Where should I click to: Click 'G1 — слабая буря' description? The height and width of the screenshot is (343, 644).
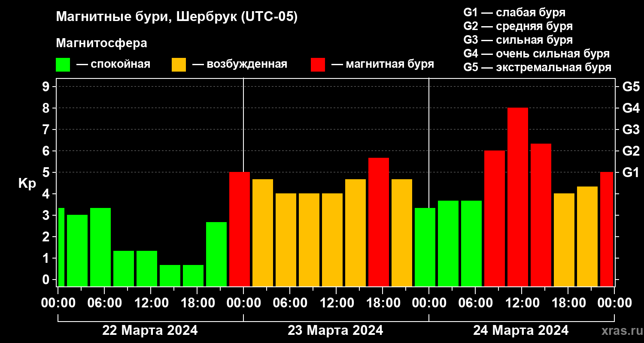click(x=514, y=12)
